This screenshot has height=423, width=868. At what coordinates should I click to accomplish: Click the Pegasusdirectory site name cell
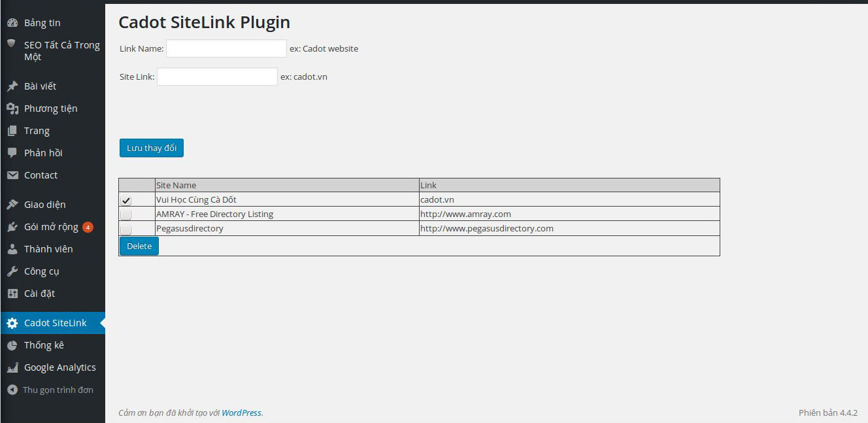287,228
